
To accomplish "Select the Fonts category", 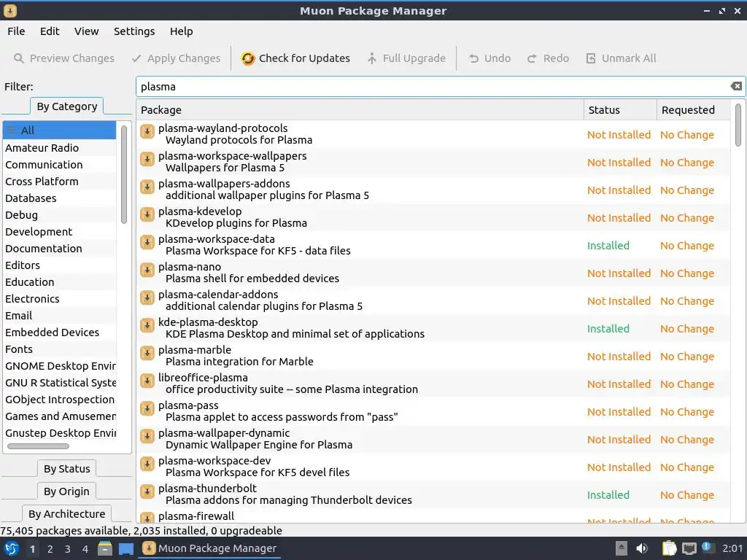I will click(60, 349).
